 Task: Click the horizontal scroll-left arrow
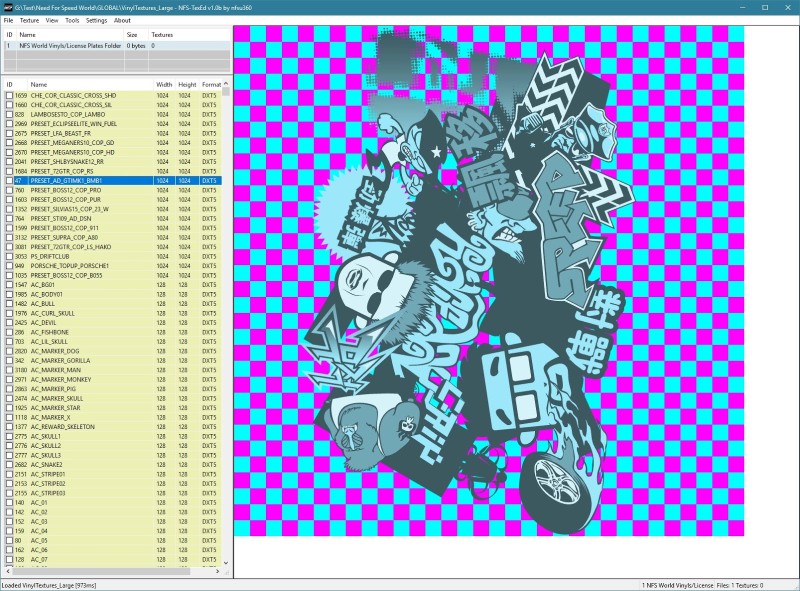coord(8,572)
